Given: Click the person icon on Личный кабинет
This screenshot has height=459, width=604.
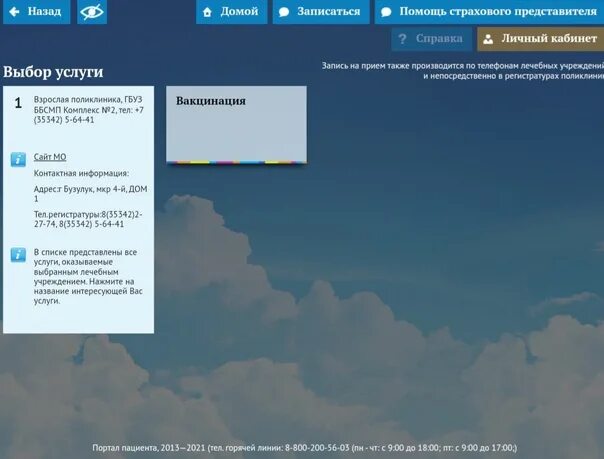Looking at the screenshot, I should click(x=488, y=39).
